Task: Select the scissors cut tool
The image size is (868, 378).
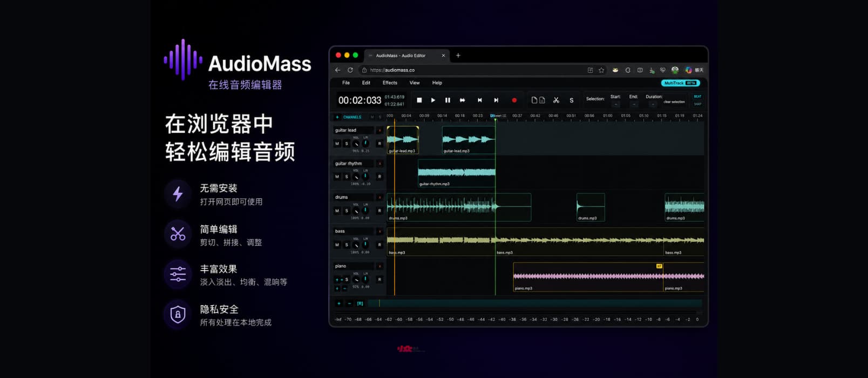Action: pos(556,100)
